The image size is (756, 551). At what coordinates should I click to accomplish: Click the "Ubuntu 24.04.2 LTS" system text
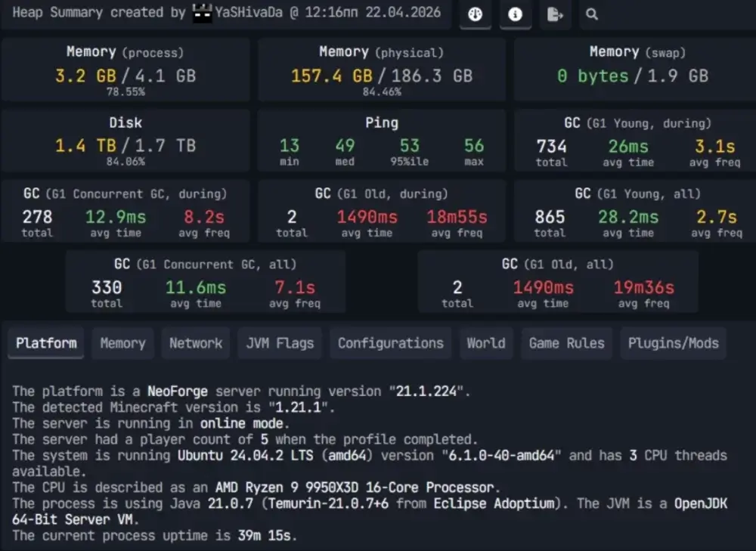click(246, 455)
